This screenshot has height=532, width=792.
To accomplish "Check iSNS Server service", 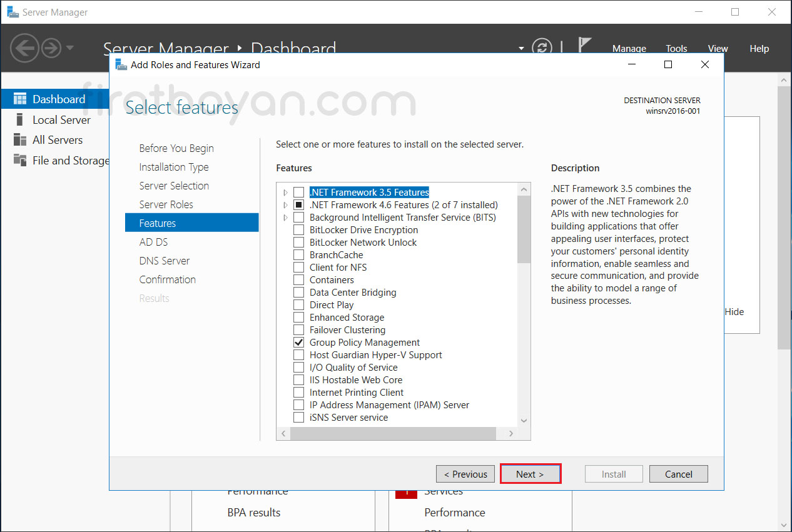I will tap(299, 418).
